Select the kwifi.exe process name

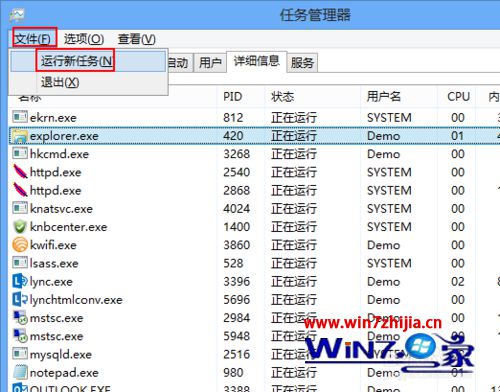[53, 245]
